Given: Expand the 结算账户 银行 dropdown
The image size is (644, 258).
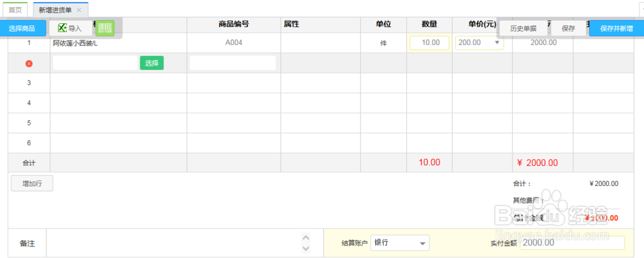Looking at the screenshot, I should pyautogui.click(x=422, y=243).
